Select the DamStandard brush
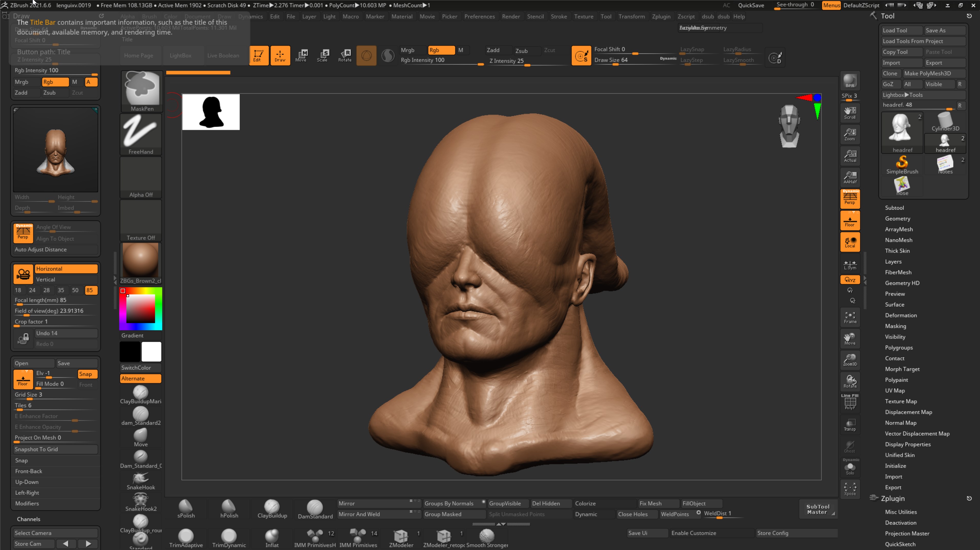Viewport: 980px width, 550px height. (x=315, y=508)
